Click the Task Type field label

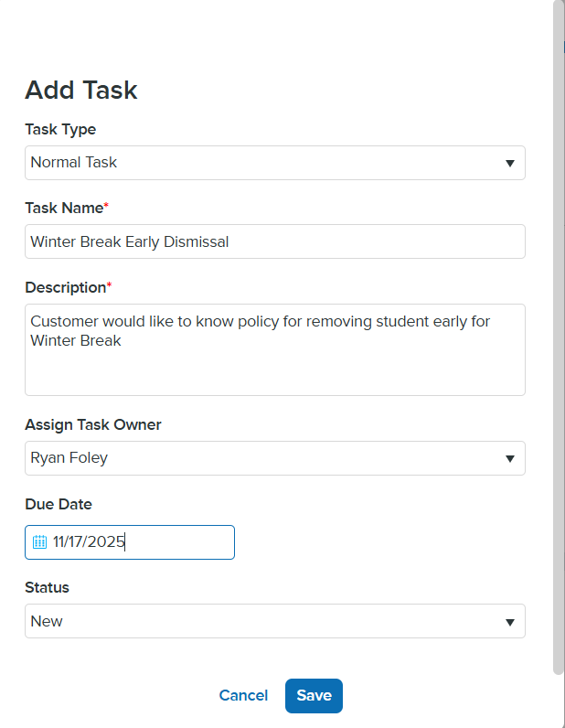(x=60, y=129)
